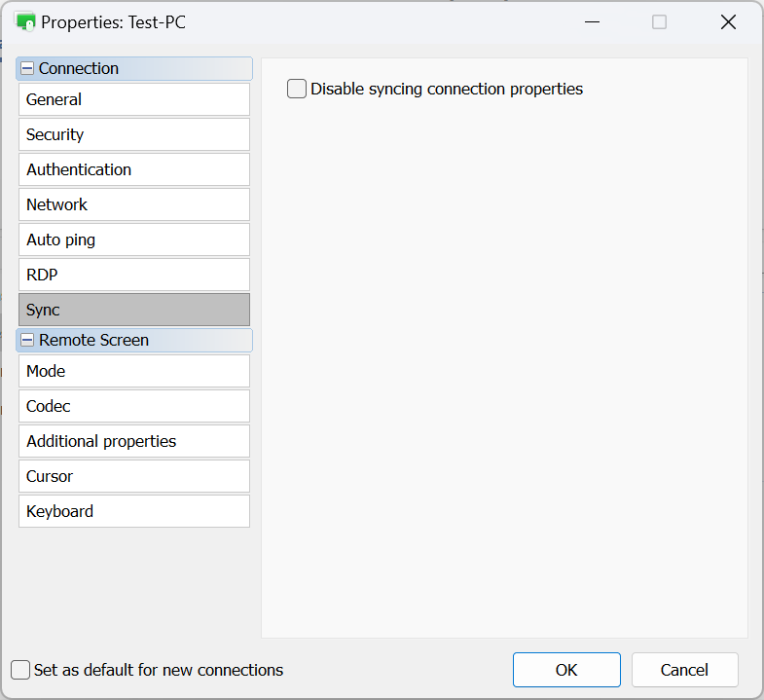The image size is (764, 700).
Task: Click the Properties app icon in title bar
Action: [25, 21]
